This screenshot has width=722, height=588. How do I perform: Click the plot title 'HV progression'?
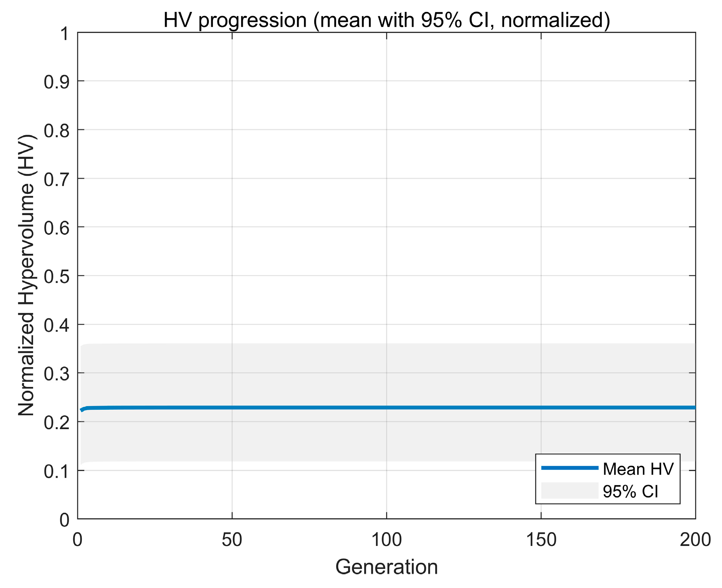[386, 20]
